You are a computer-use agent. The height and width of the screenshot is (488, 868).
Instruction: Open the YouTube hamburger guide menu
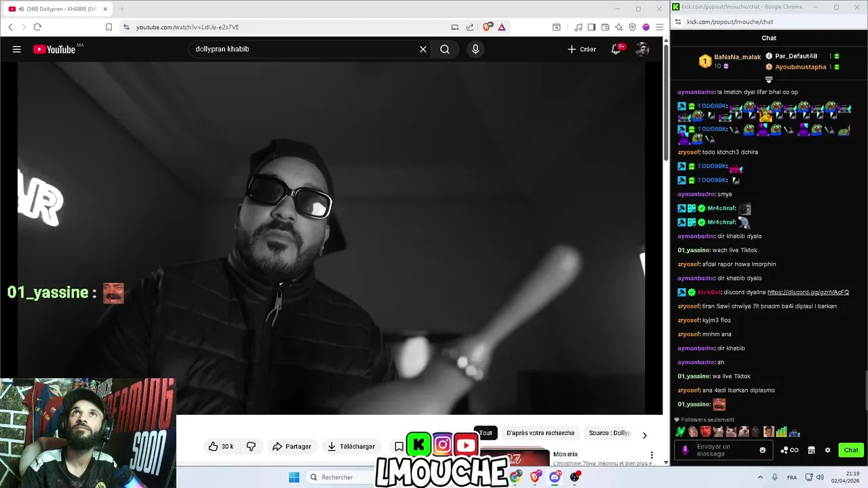17,49
